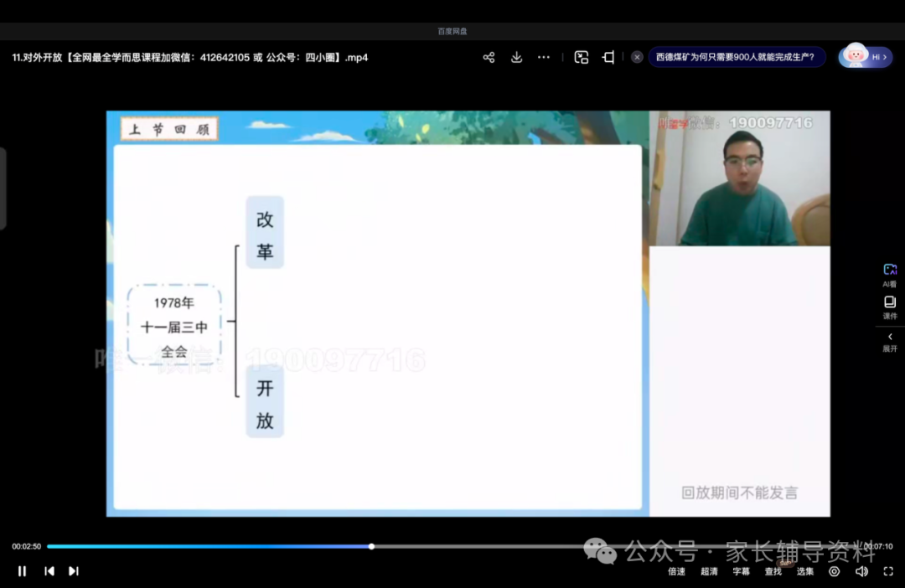Image resolution: width=905 pixels, height=588 pixels.
Task: Open the 课件 courseware panel
Action: [x=889, y=307]
